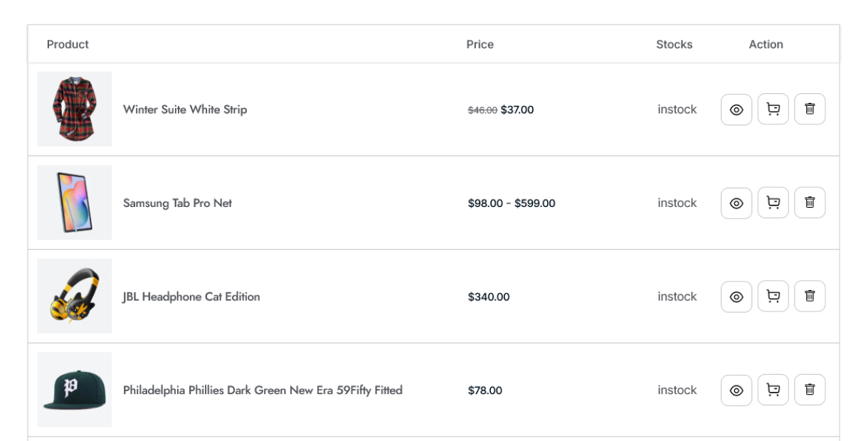Add the Phillies 59Fifty cap to cart
This screenshot has height=441, width=868.
[773, 390]
